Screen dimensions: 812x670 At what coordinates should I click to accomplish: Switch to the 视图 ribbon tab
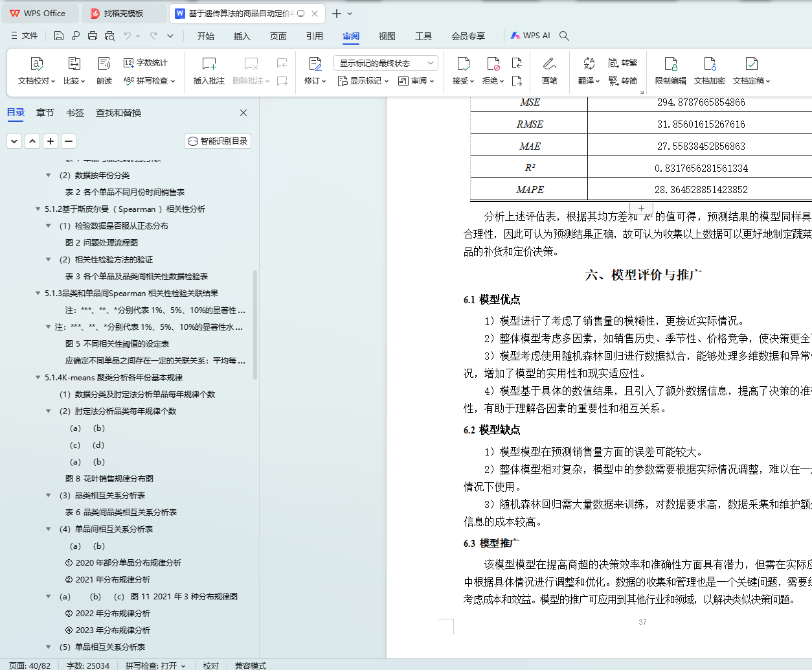387,36
